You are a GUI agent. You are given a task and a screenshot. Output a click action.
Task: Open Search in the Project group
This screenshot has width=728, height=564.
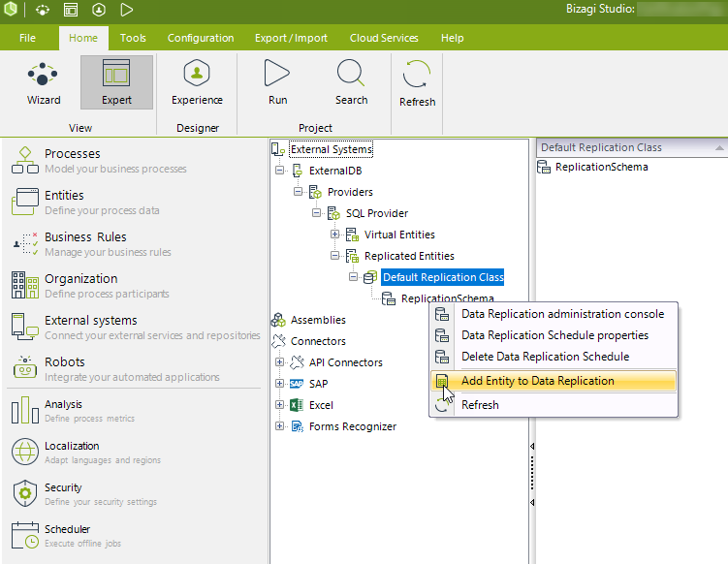point(351,82)
